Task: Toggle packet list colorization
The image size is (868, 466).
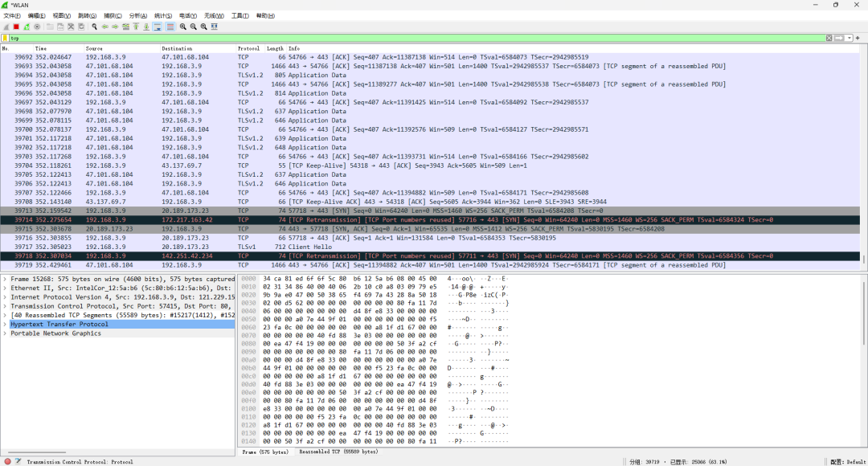Action: (170, 27)
